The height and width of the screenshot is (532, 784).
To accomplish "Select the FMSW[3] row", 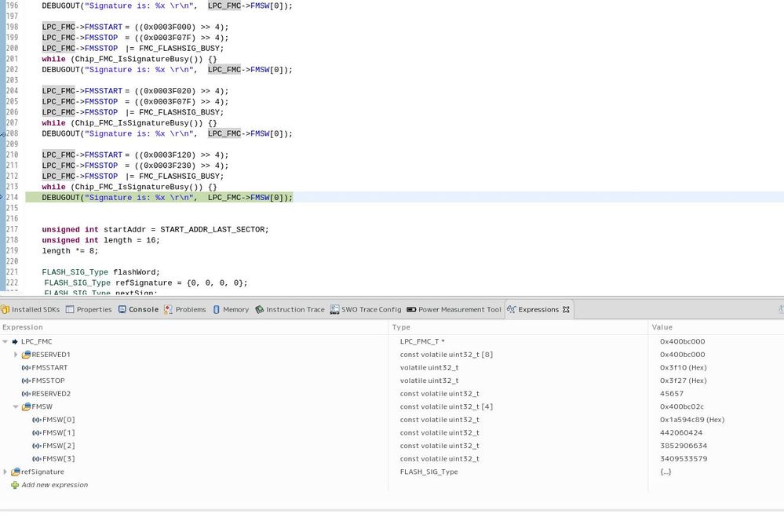I will (392, 458).
